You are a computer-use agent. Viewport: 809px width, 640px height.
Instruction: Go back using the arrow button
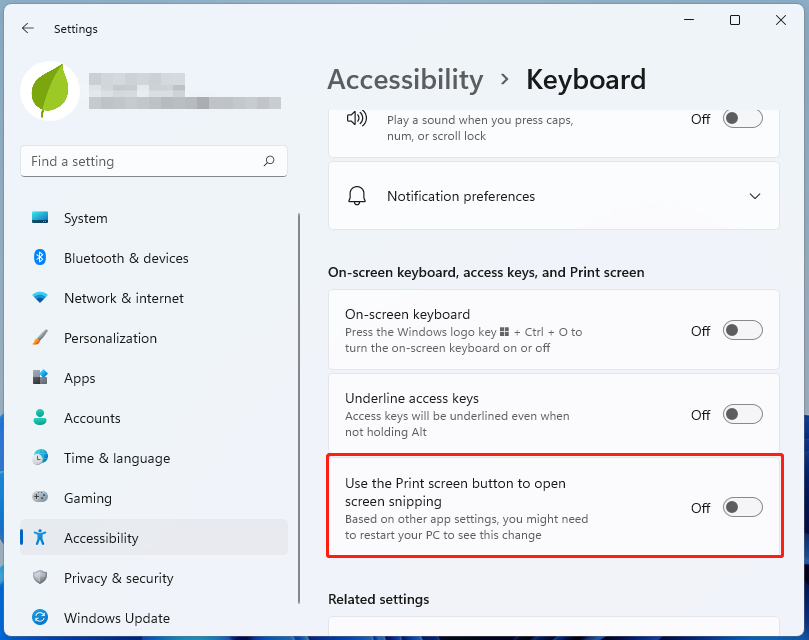tap(28, 28)
